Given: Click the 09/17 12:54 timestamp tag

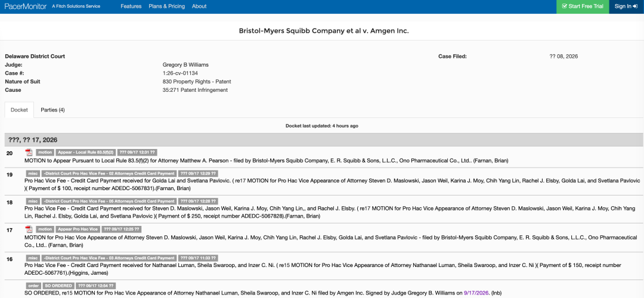Looking at the screenshot, I should [x=95, y=285].
